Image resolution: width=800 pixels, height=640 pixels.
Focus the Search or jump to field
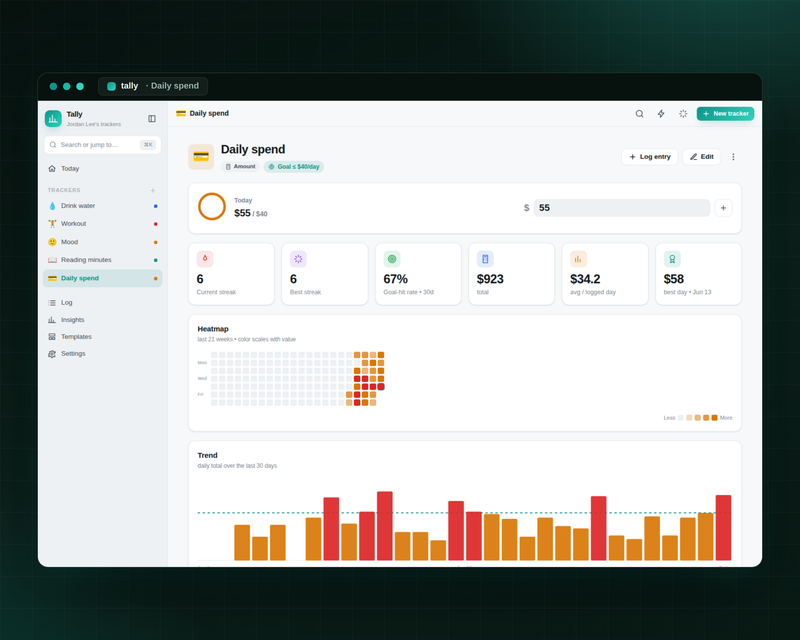(x=103, y=145)
